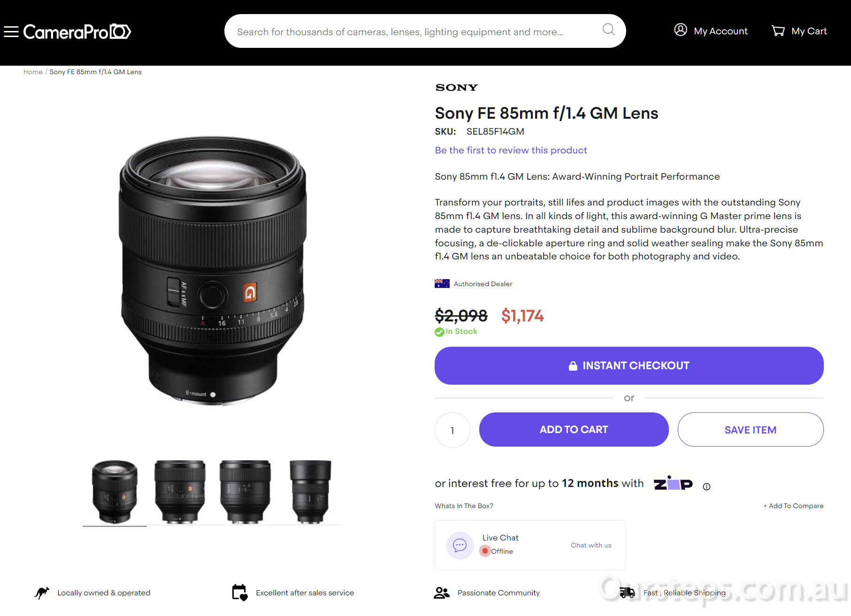Click ADD TO CART button
Viewport: 851px width, 616px height.
tap(574, 429)
